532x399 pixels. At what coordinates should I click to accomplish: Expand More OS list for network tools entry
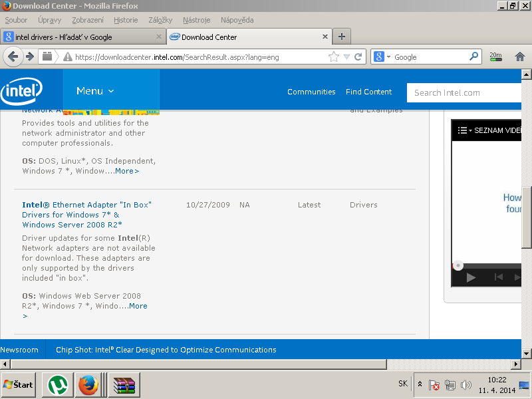[127, 171]
